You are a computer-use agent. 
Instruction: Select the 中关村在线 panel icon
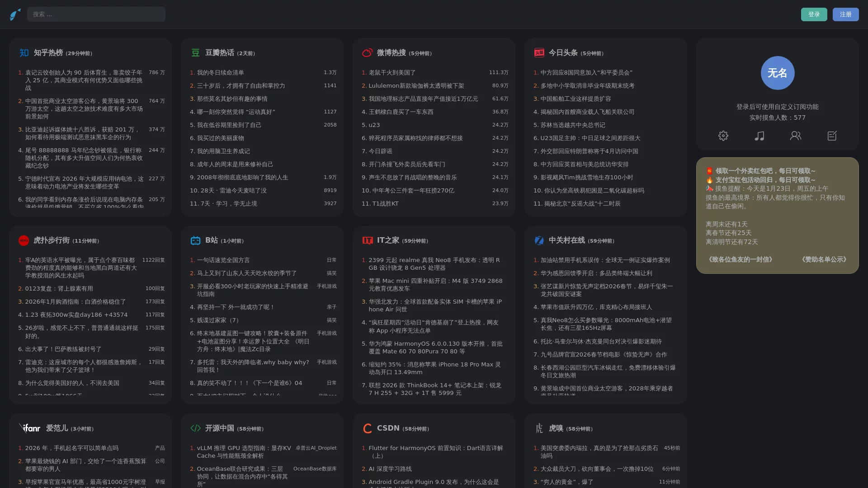pyautogui.click(x=539, y=241)
